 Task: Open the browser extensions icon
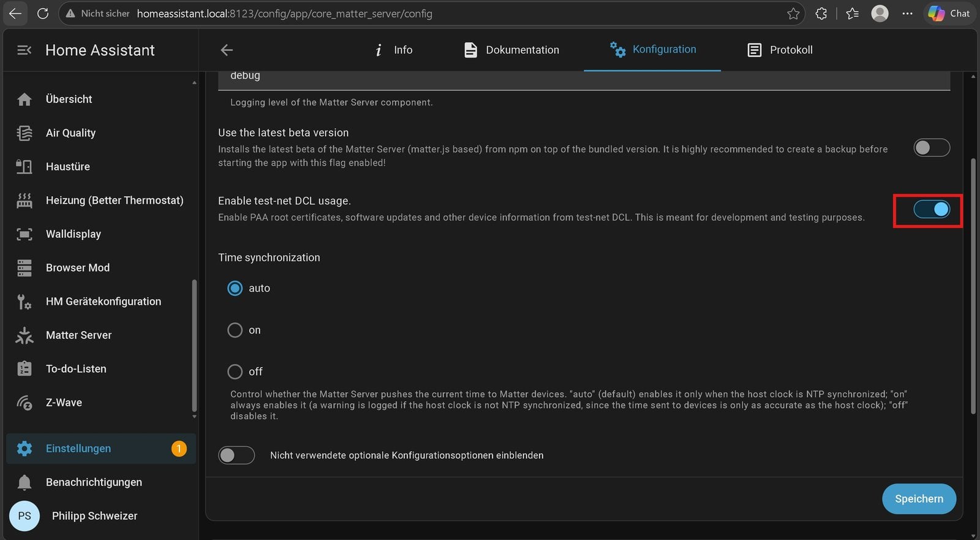pos(821,13)
